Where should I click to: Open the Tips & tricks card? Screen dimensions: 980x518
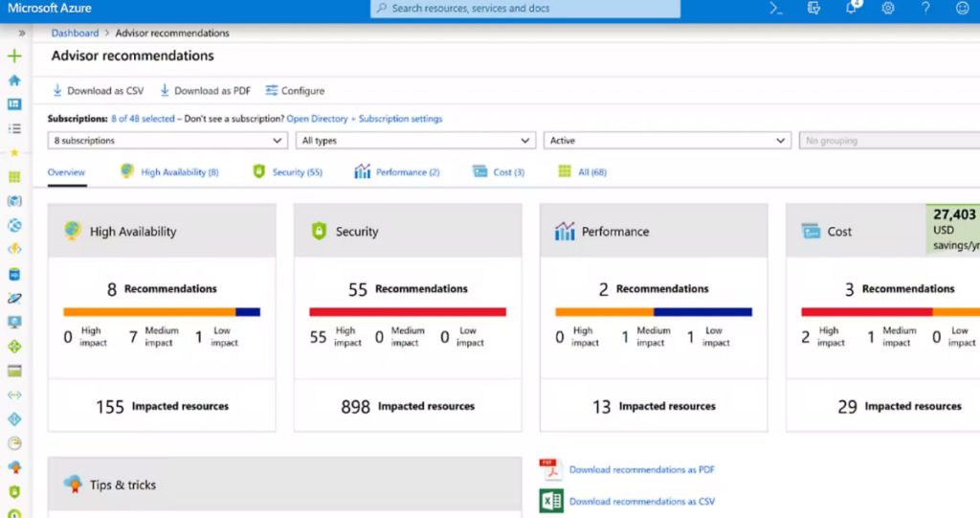284,485
